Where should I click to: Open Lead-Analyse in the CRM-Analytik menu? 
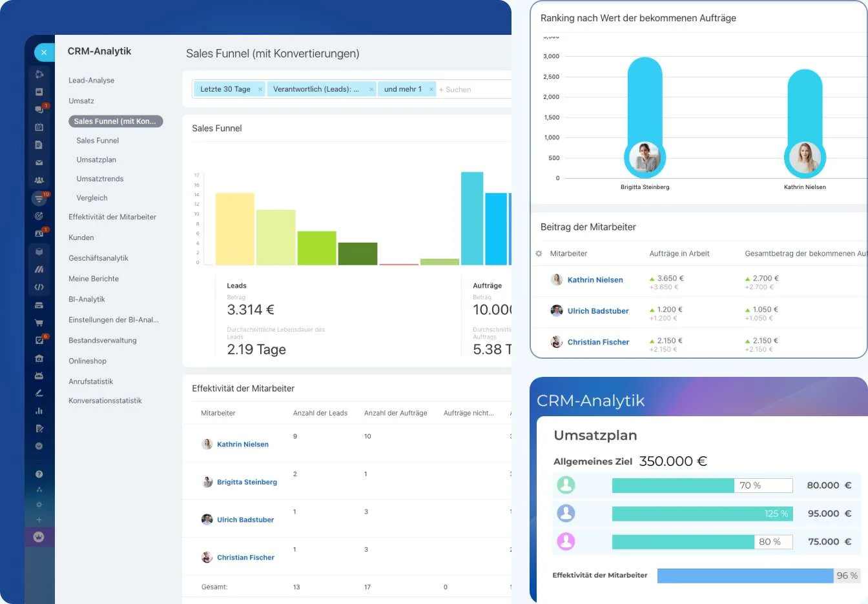(x=92, y=81)
